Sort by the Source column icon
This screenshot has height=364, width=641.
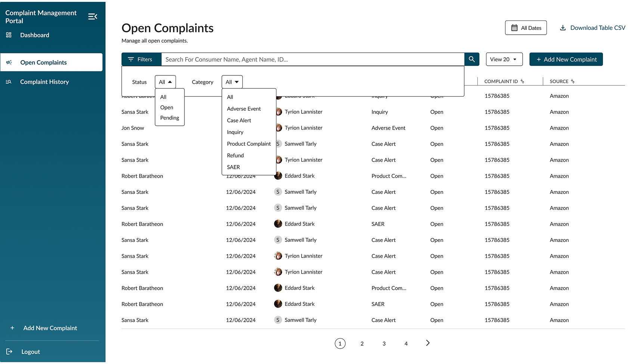pyautogui.click(x=573, y=81)
